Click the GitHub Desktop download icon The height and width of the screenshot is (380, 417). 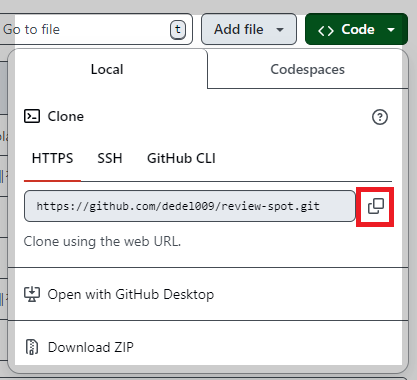tap(32, 294)
